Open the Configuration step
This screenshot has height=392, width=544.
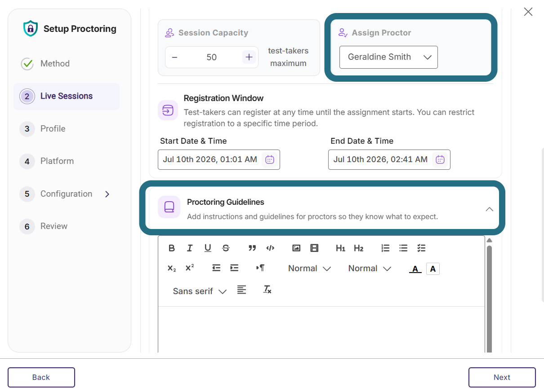65,194
